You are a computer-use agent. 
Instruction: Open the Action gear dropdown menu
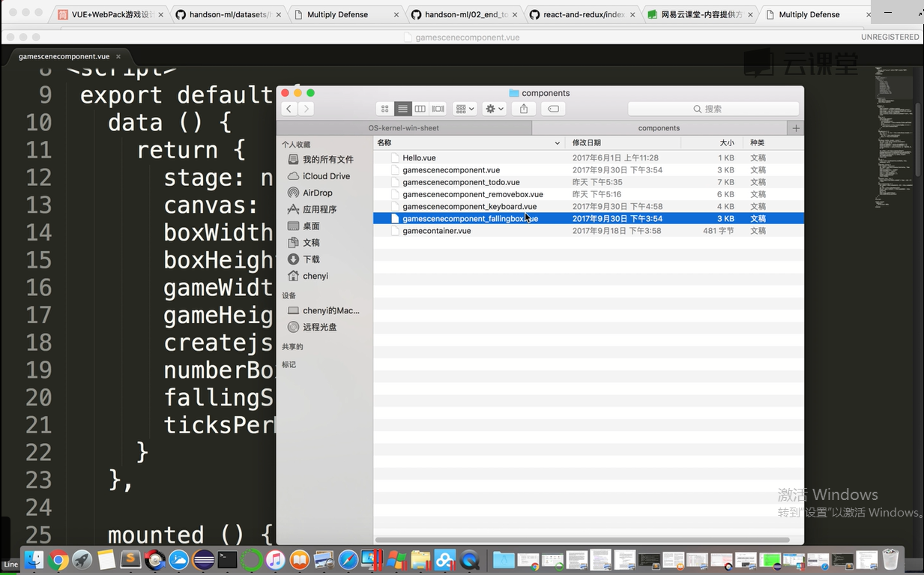[494, 109]
